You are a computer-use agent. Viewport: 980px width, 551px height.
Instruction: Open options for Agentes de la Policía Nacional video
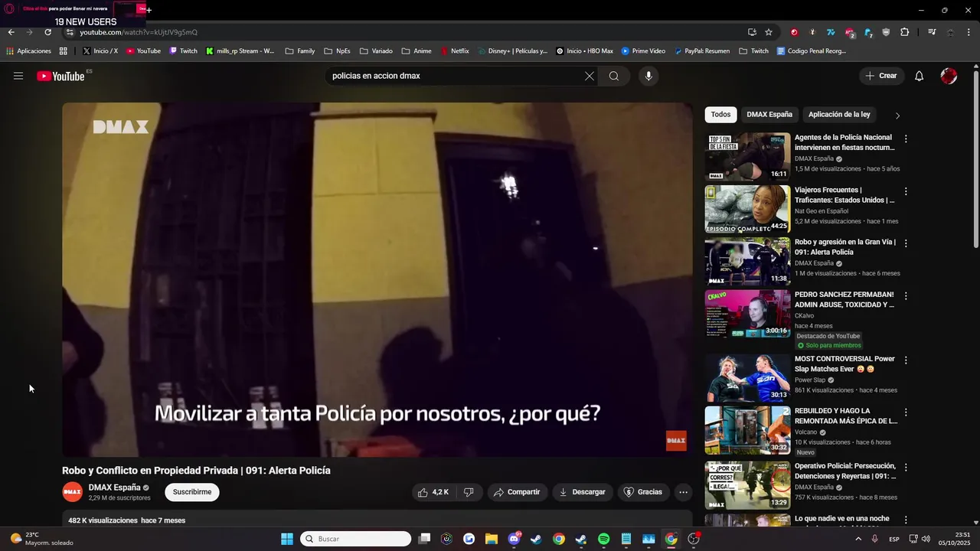[906, 139]
